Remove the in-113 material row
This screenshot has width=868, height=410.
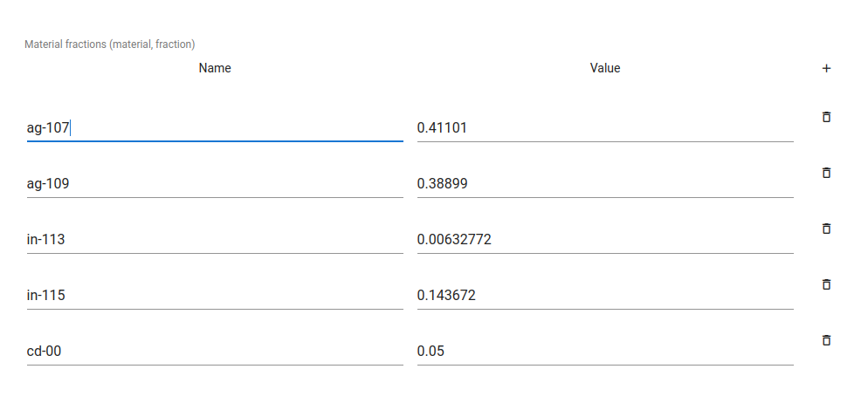pyautogui.click(x=826, y=229)
